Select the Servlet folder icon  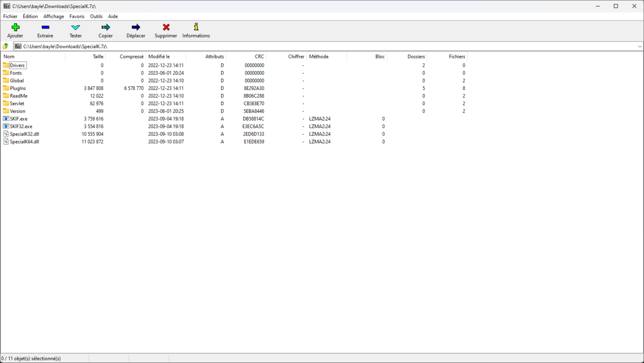(x=6, y=103)
